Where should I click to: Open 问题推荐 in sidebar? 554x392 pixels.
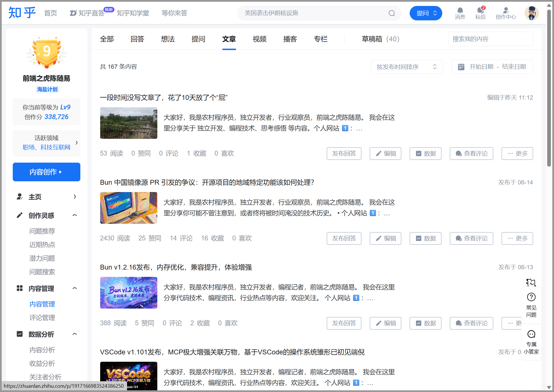42,231
